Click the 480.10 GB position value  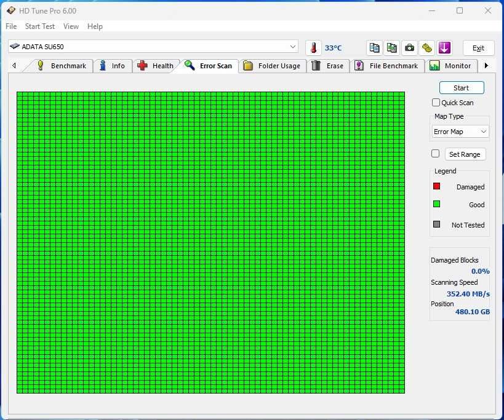473,312
